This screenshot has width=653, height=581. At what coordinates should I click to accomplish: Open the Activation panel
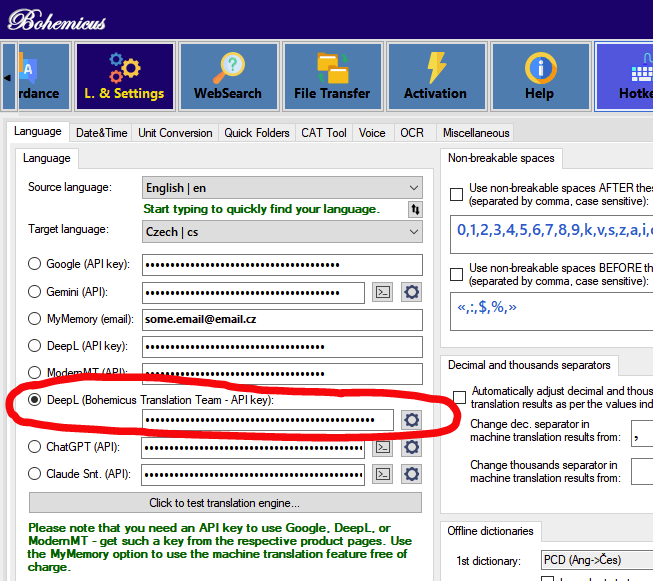pos(435,75)
